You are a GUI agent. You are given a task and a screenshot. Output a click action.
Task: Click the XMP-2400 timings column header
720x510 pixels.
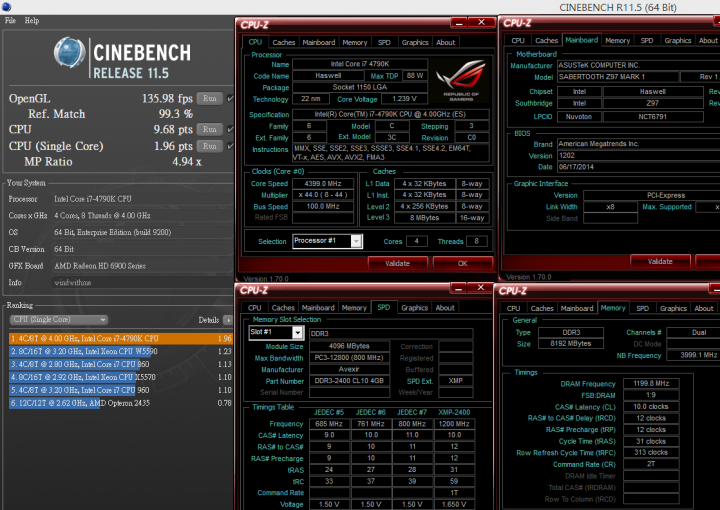point(454,412)
